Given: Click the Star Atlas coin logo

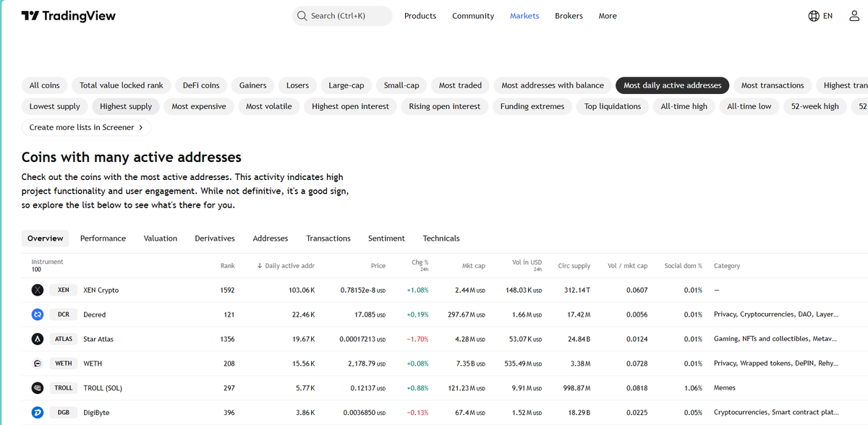Looking at the screenshot, I should tap(38, 339).
